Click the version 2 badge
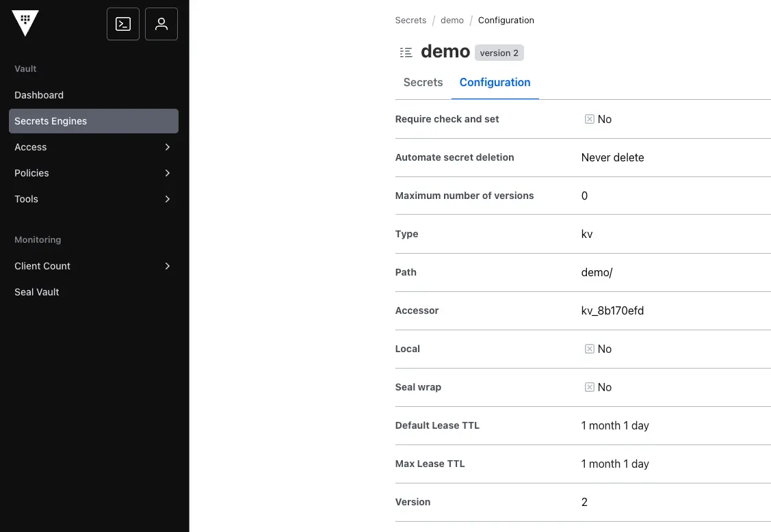This screenshot has height=532, width=771. click(x=499, y=53)
